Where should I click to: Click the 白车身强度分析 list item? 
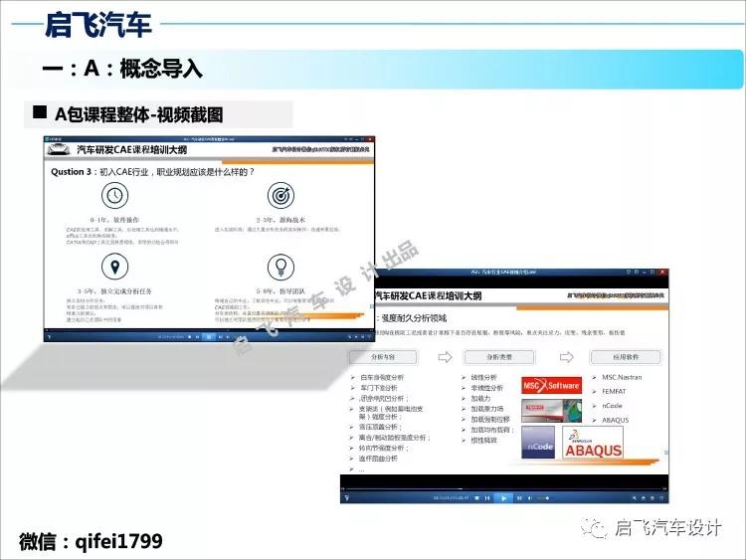[x=382, y=377]
